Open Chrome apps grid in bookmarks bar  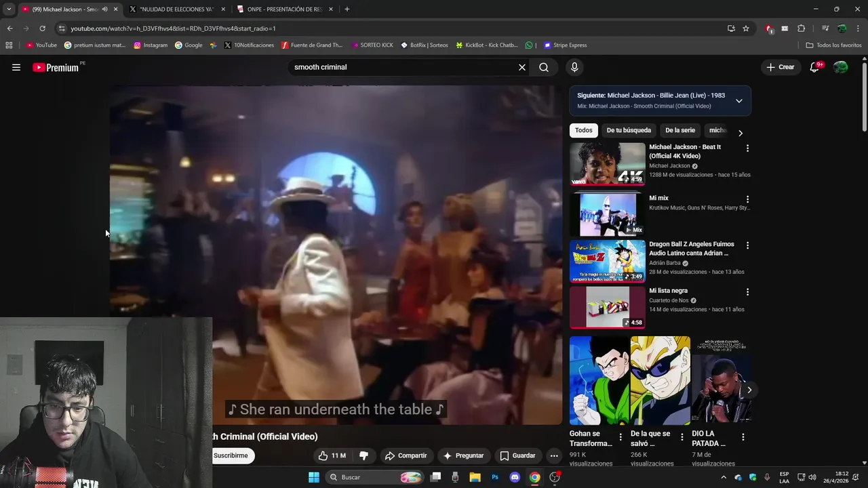(9, 45)
